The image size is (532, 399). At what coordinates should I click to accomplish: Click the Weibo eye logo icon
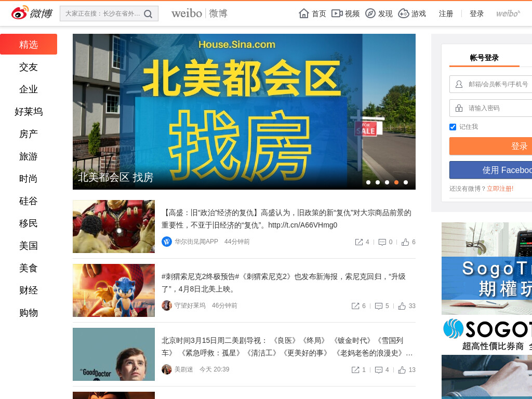click(19, 13)
